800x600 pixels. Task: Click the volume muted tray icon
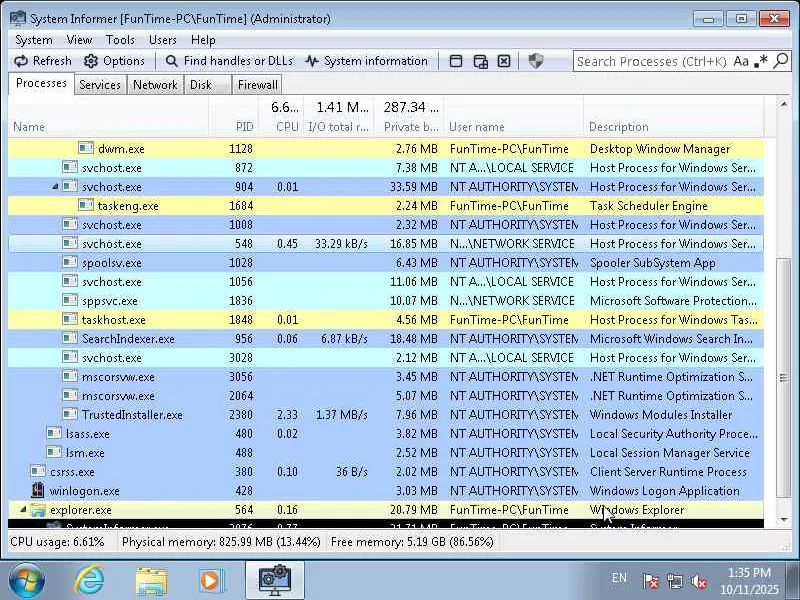pyautogui.click(x=698, y=581)
